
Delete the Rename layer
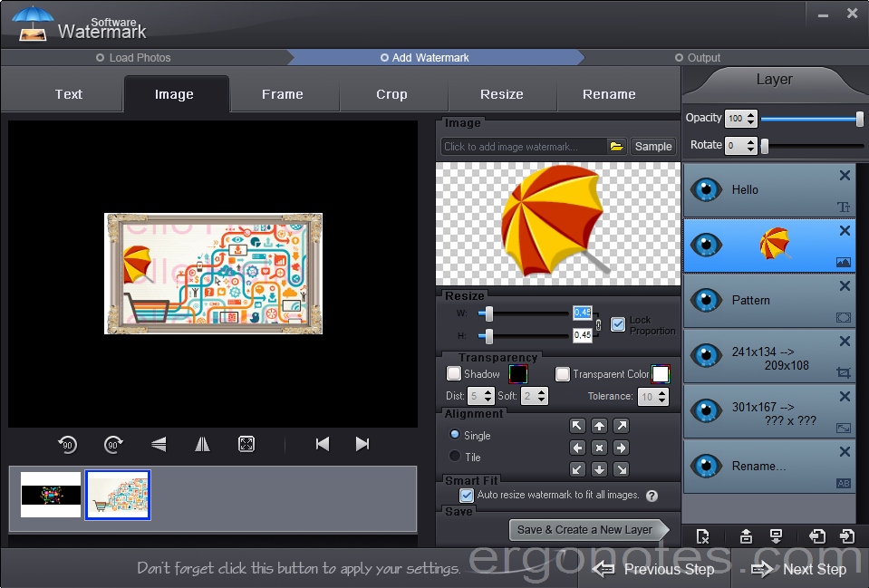pos(845,452)
